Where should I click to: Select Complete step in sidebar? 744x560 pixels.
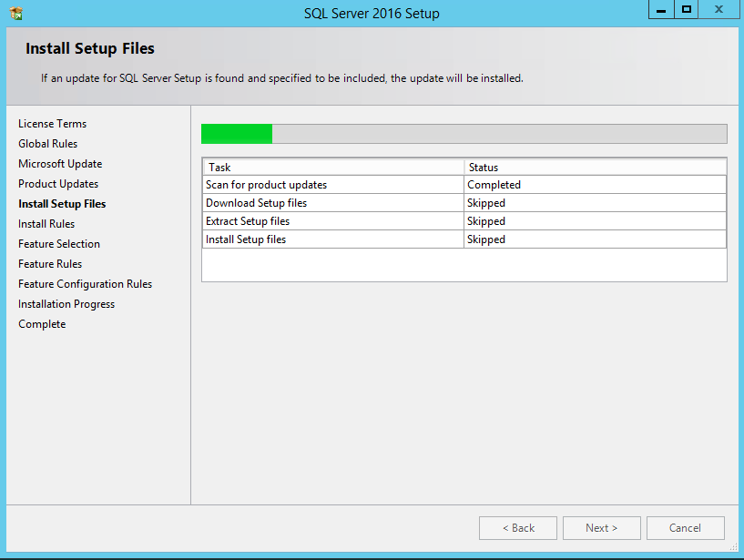[x=42, y=324]
